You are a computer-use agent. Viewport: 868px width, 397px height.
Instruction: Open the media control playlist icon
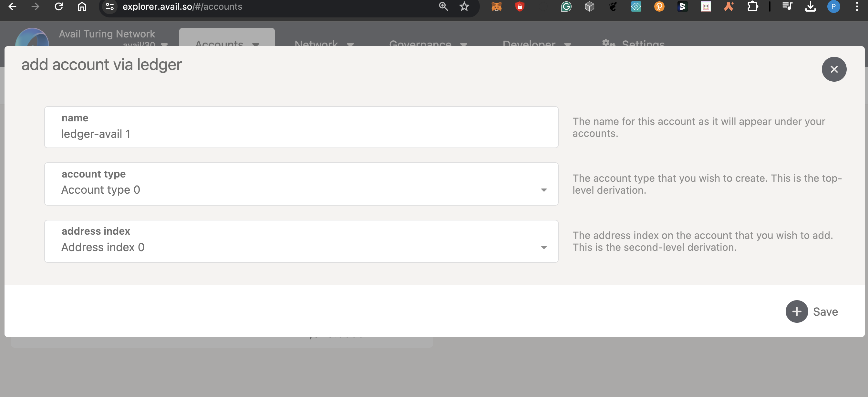[787, 6]
